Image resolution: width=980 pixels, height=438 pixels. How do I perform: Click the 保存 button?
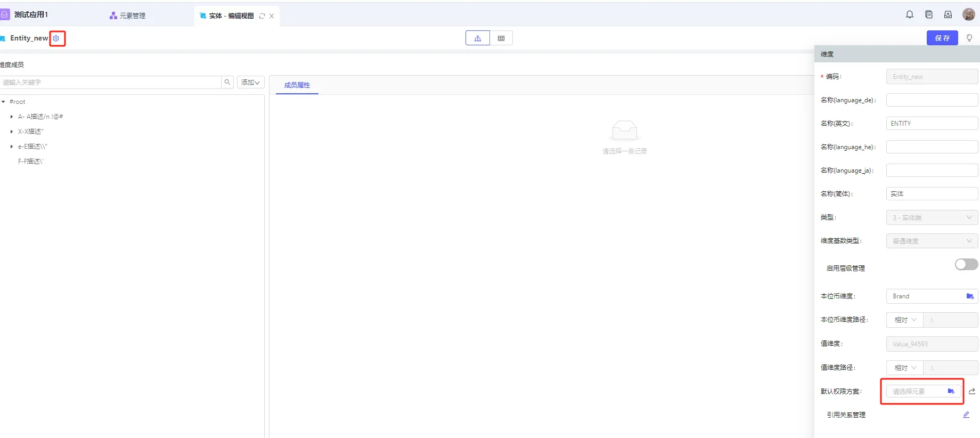[942, 38]
